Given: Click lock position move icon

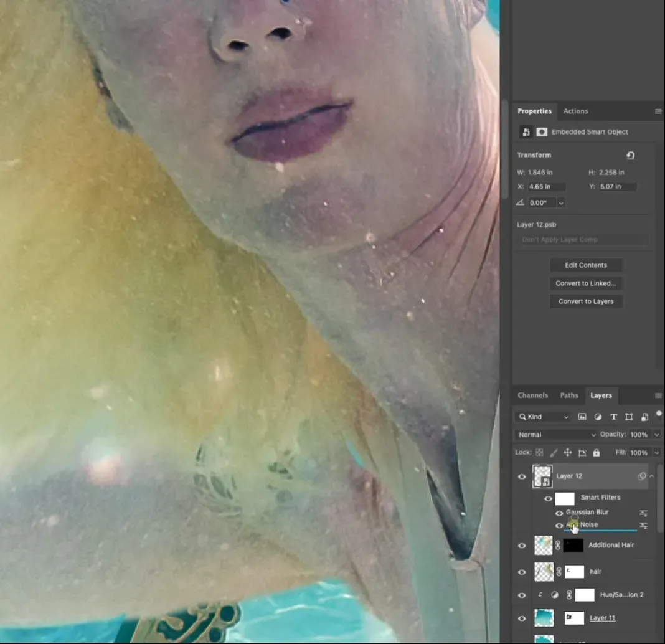Looking at the screenshot, I should coord(567,453).
